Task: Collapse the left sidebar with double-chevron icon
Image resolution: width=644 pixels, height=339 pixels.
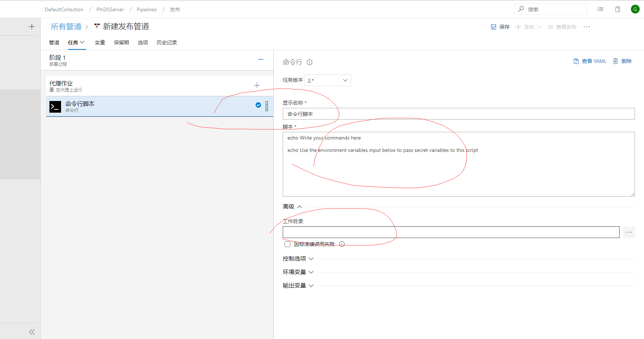Action: click(32, 332)
